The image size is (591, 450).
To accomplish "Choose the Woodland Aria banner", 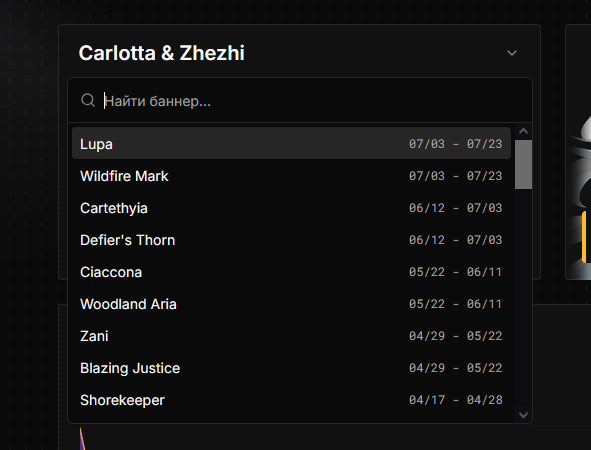I will coord(291,304).
